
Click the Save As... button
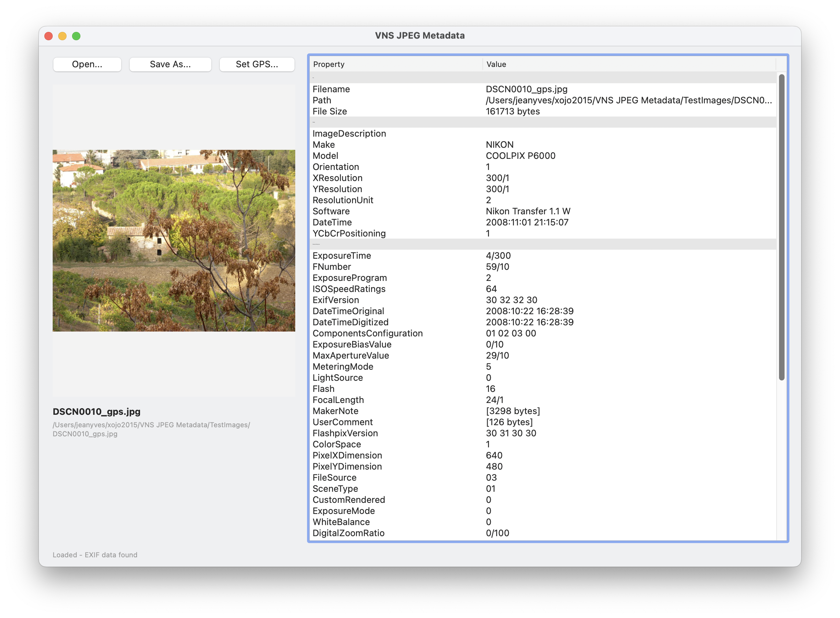[x=170, y=65]
